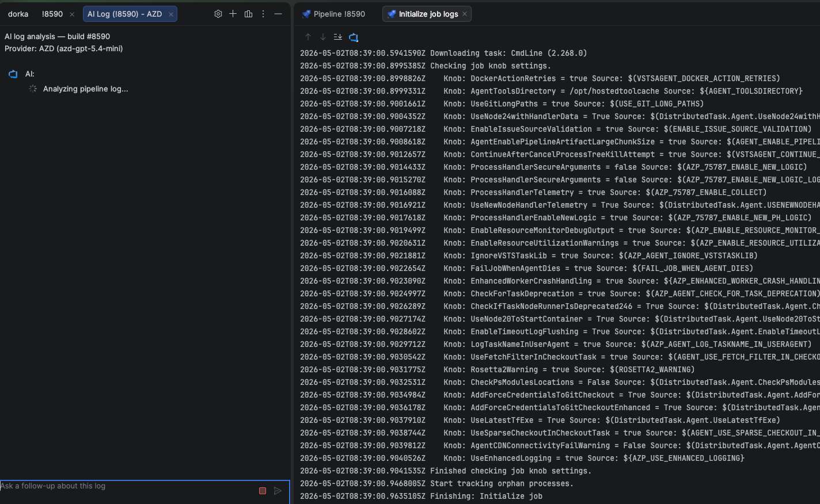
Task: Close the AI Log (!8590) - AZD tab
Action: point(171,14)
